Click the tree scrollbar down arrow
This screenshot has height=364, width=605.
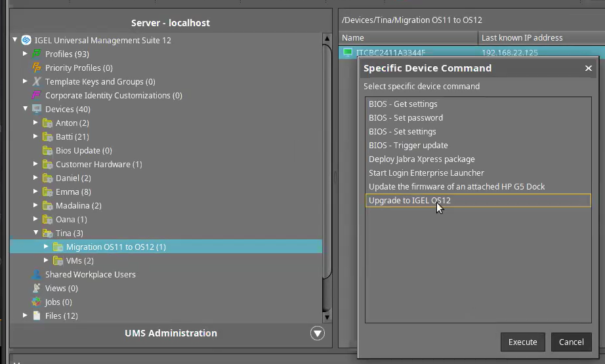(327, 317)
